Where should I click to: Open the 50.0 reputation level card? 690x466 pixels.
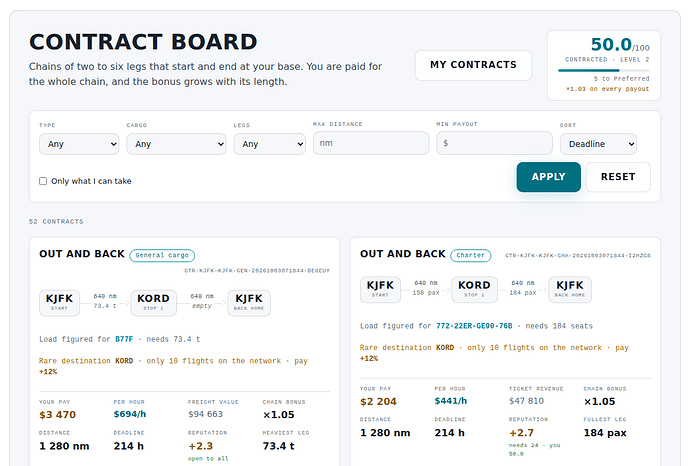[604, 65]
